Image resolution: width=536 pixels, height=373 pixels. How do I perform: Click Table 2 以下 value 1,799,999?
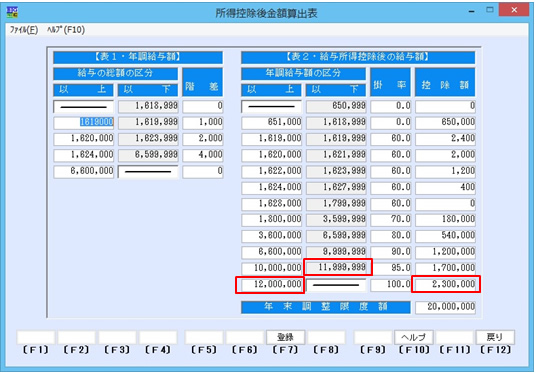(x=336, y=204)
